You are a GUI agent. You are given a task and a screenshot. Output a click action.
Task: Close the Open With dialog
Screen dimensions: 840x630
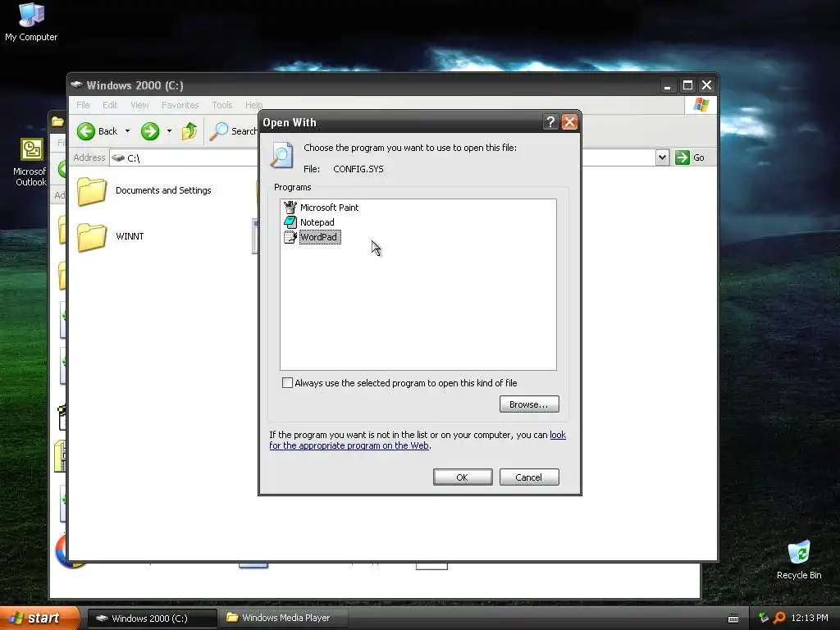569,122
